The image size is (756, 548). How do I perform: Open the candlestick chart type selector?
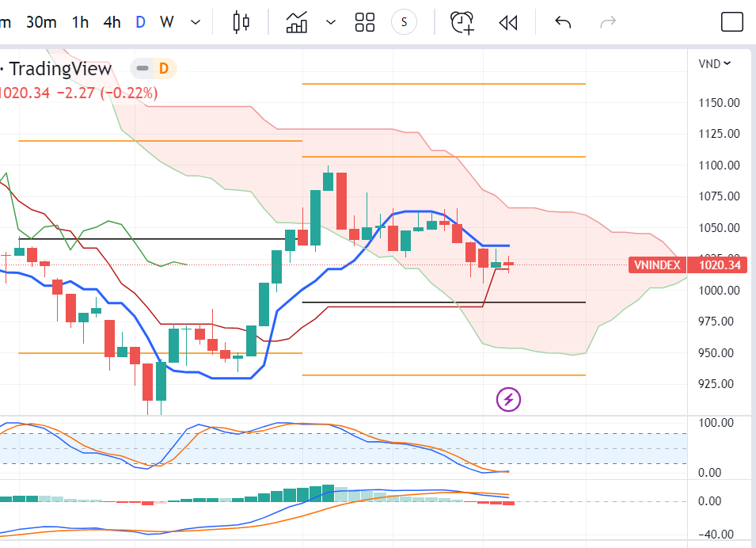coord(241,22)
